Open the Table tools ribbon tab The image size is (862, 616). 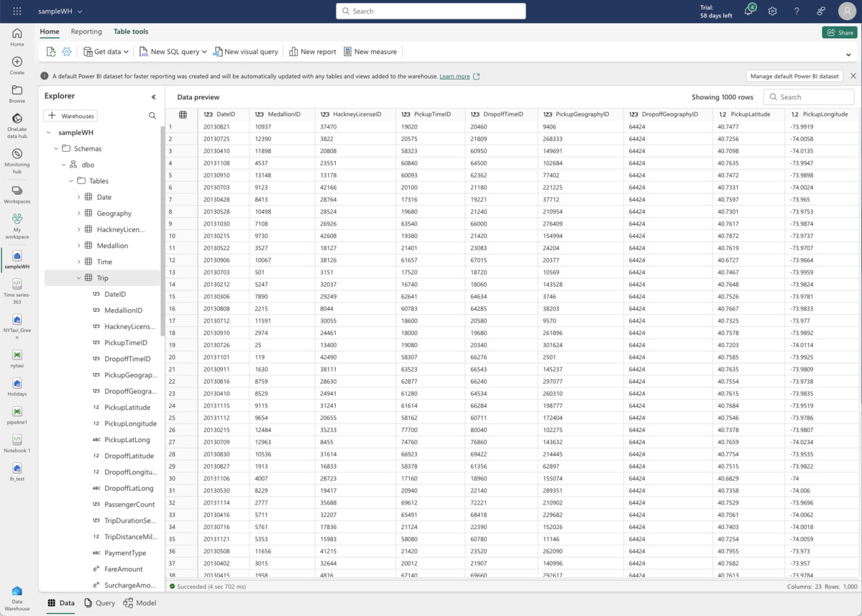tap(131, 32)
